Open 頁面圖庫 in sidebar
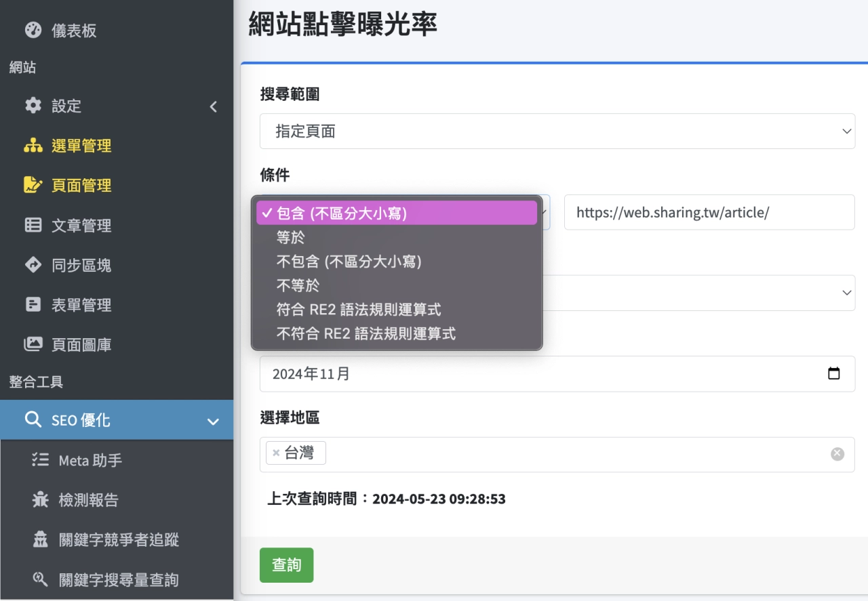 pyautogui.click(x=81, y=345)
